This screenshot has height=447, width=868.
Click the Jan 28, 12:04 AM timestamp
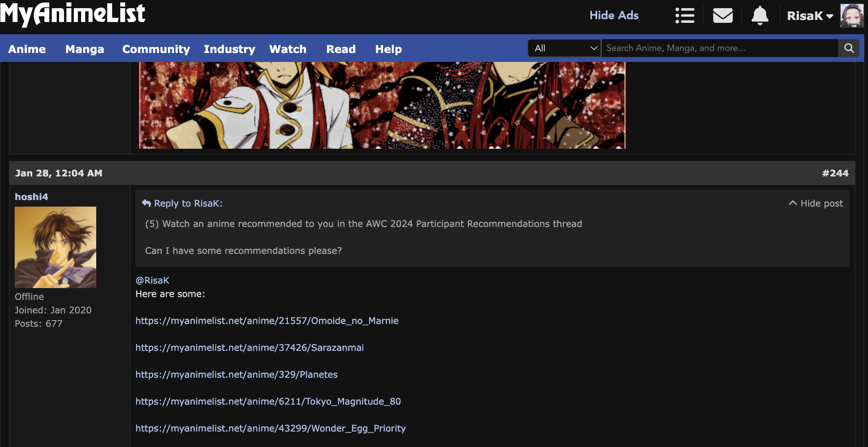point(59,173)
